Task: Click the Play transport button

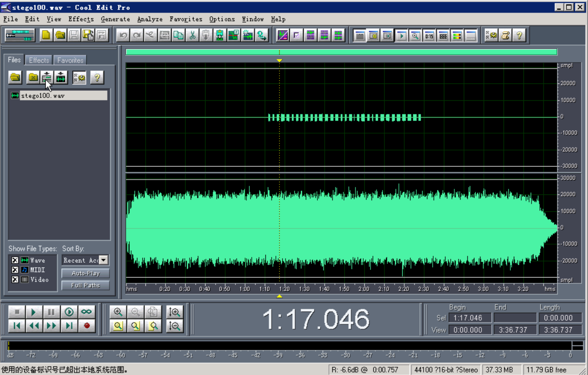Action: (x=34, y=312)
